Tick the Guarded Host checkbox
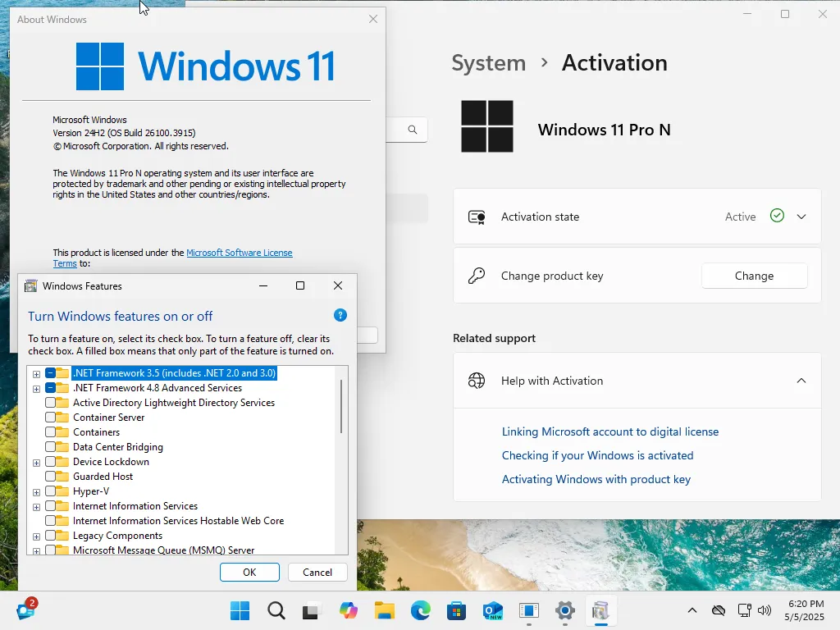Image resolution: width=840 pixels, height=630 pixels. click(50, 477)
